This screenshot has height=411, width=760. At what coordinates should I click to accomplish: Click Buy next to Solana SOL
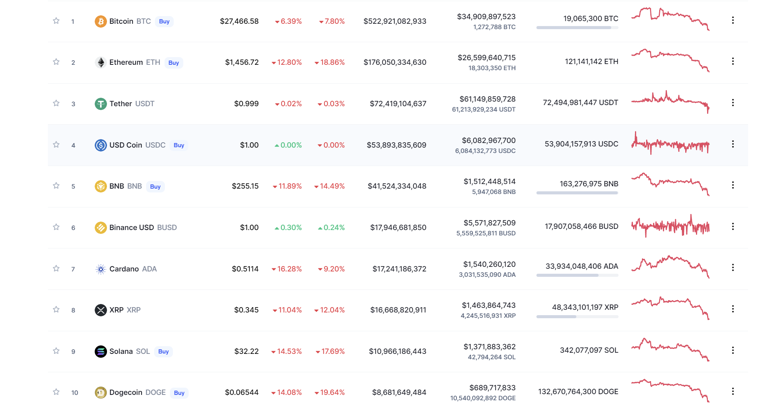click(163, 351)
